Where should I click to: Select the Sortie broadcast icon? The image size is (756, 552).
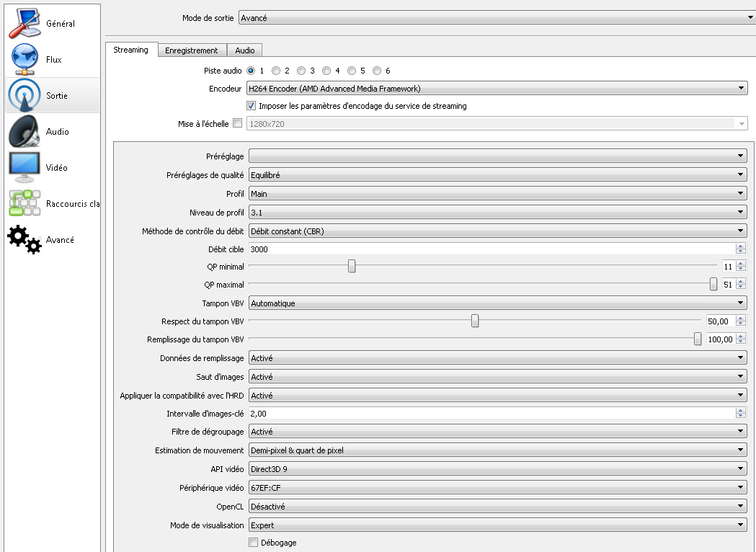click(24, 95)
